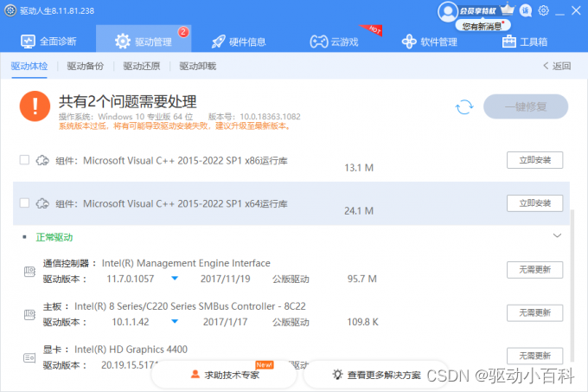Click the 共有2个问题需要处理 heading
The image size is (588, 392).
[127, 101]
